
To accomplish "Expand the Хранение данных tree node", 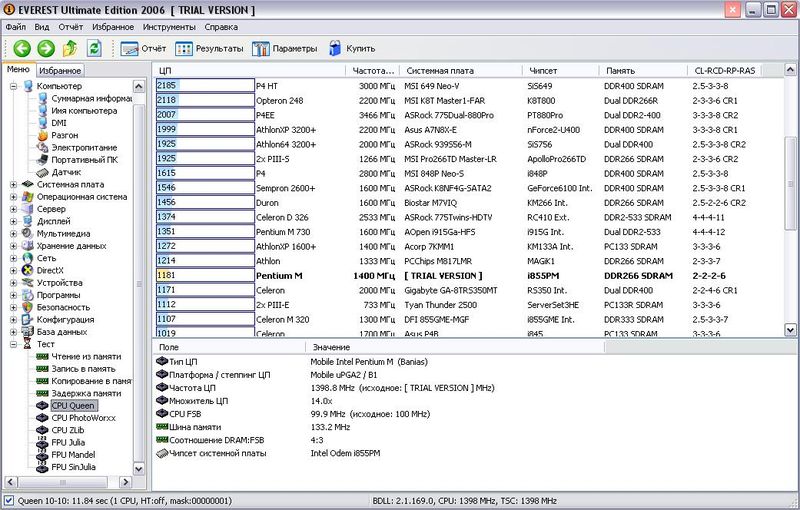I will click(x=14, y=246).
